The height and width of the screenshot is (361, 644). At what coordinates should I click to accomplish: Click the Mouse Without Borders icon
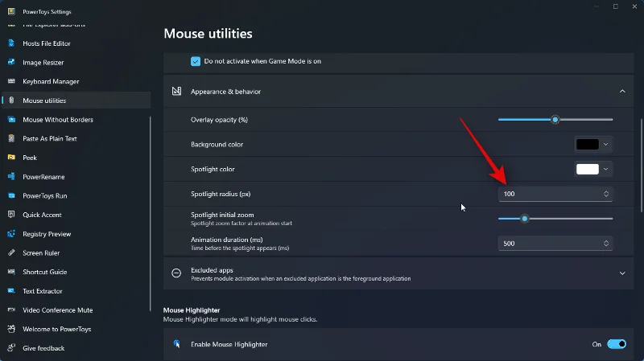pyautogui.click(x=11, y=120)
